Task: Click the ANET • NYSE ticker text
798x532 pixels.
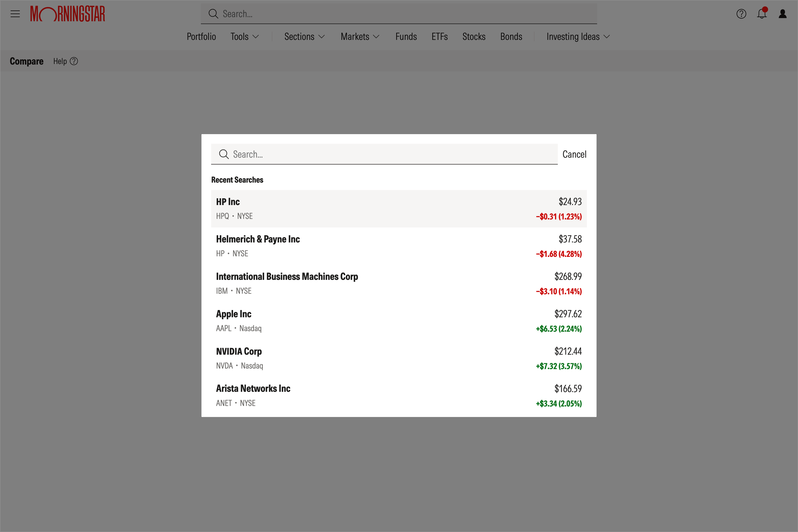Action: [236, 403]
